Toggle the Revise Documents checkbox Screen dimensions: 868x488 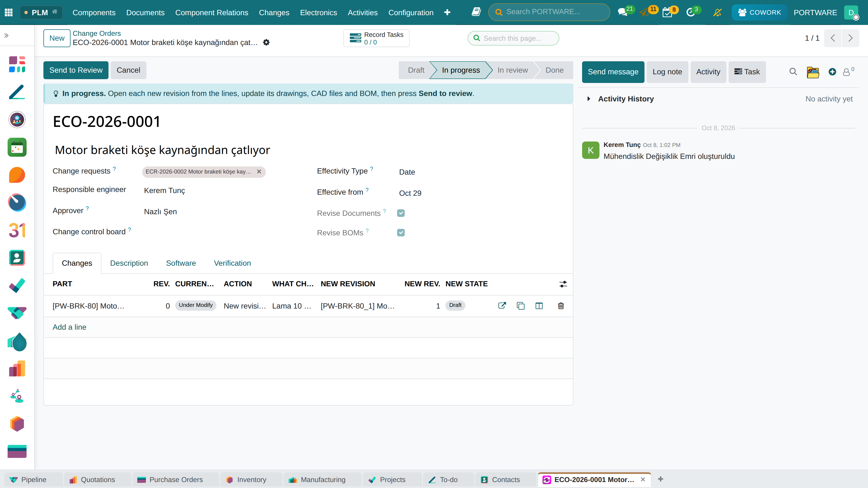tap(401, 213)
